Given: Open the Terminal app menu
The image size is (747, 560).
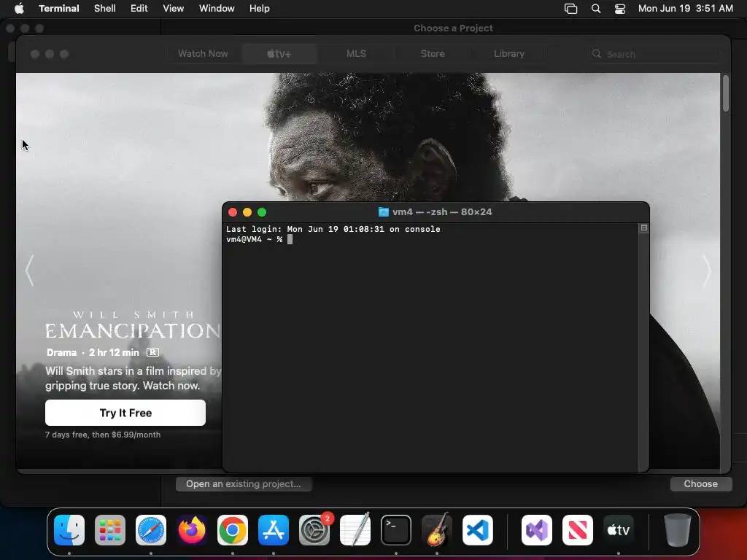Looking at the screenshot, I should (x=59, y=8).
